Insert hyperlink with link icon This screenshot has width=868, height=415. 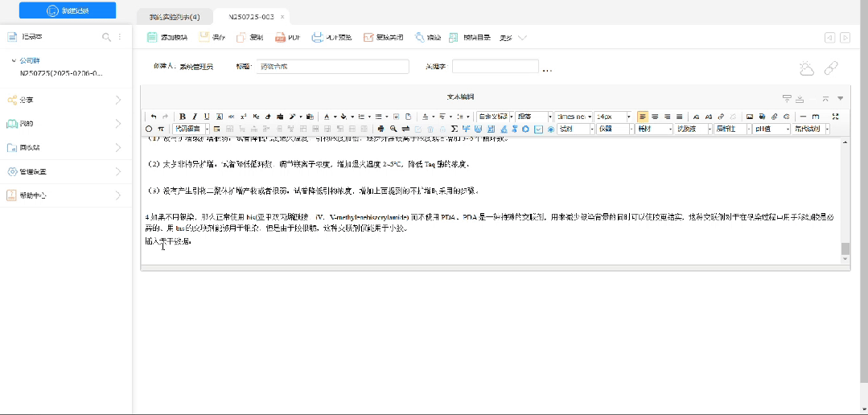point(721,117)
